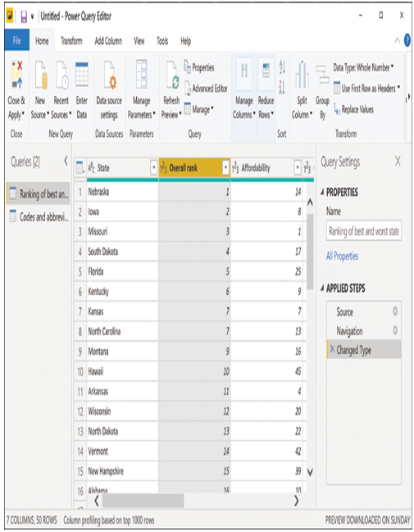Open the File tab
Screen dimensions: 414x532
coord(17,40)
